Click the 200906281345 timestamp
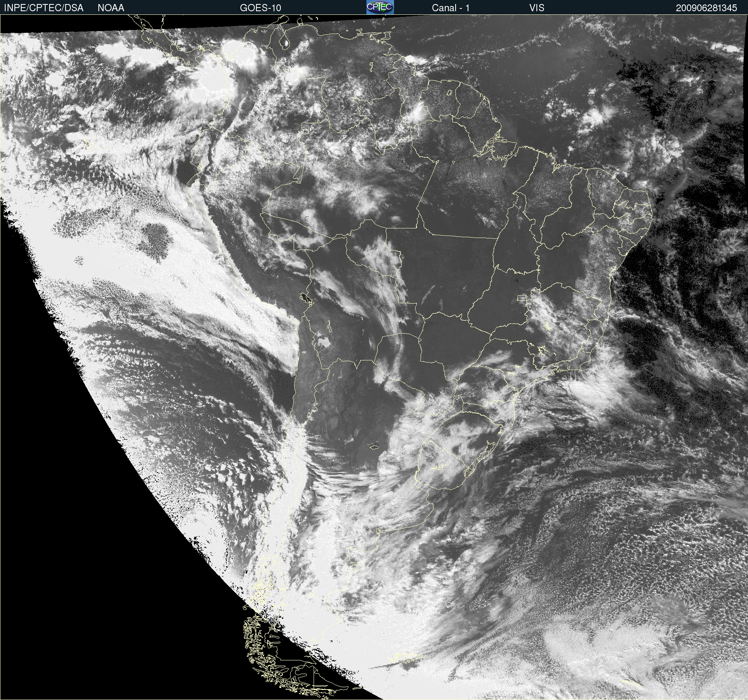 706,8
